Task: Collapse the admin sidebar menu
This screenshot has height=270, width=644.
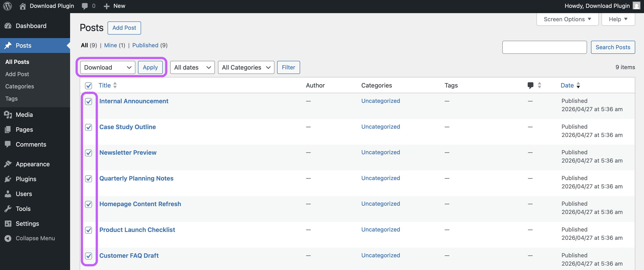Action: (x=35, y=238)
